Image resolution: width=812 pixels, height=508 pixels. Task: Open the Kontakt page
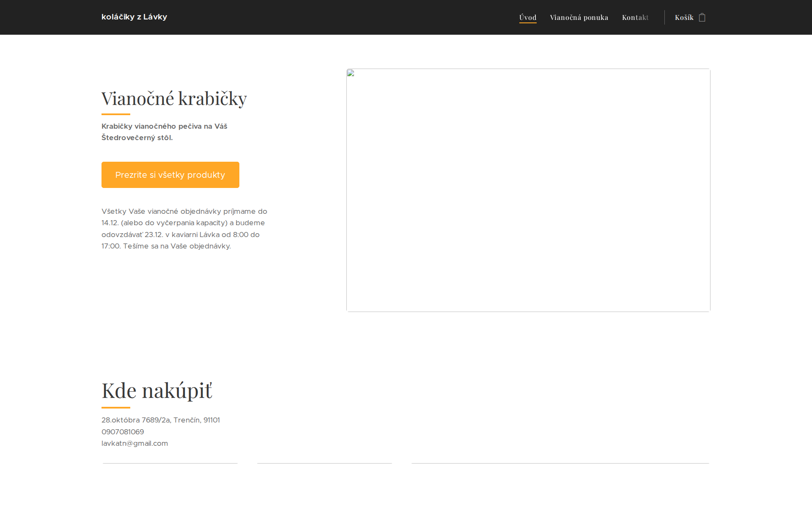(x=636, y=17)
